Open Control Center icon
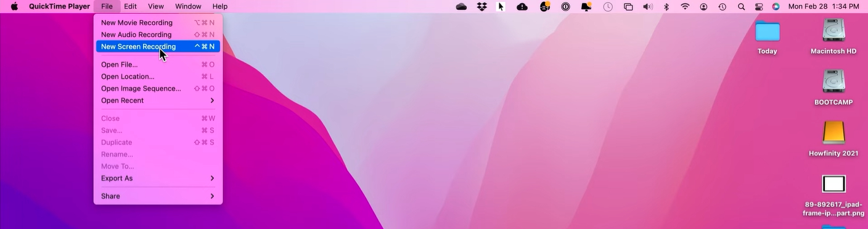Screen dimensions: 868x229 click(x=759, y=6)
